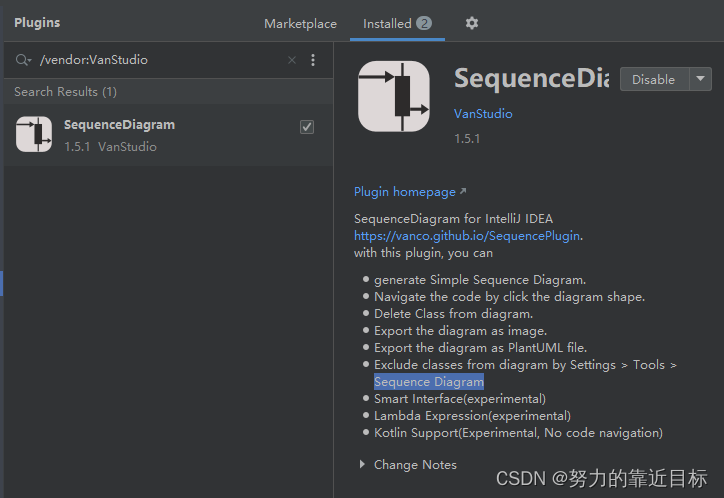Click 'Kotlin Support(Experimental, No code navigation)' bullet
The width and height of the screenshot is (724, 498).
[519, 433]
